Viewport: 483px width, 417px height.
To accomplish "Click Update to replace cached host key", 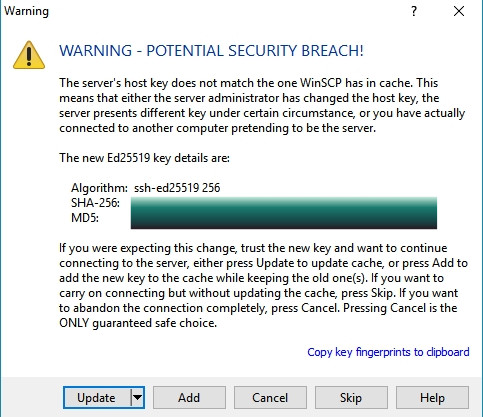I will (x=96, y=398).
